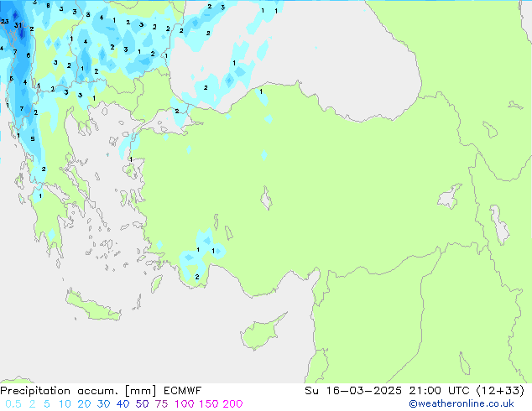Click the 'ECMWF' model label
Image resolution: width=532 pixels, height=411 pixels.
(183, 391)
